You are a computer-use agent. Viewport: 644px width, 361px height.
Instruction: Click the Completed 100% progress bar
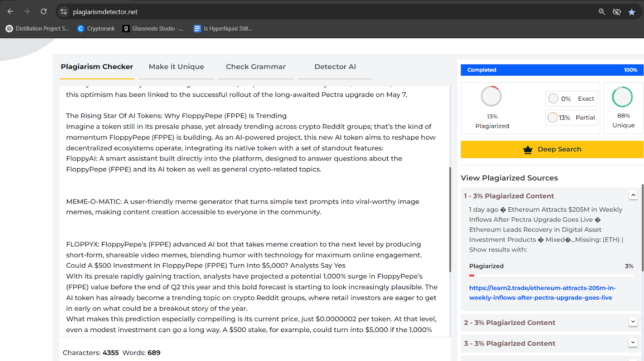point(552,70)
